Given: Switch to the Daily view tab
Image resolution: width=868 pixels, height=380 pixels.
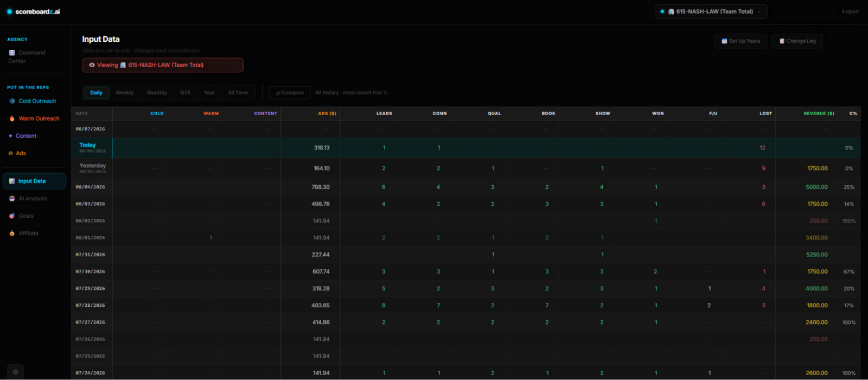Looking at the screenshot, I should click(x=96, y=93).
